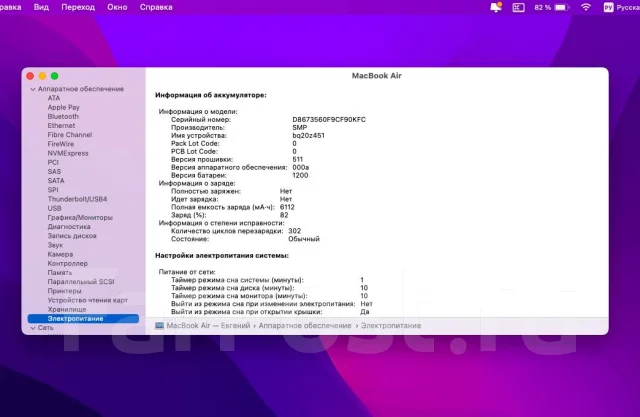This screenshot has height=417, width=640.
Task: Select Контроллер in the sidebar
Action: [x=67, y=264]
